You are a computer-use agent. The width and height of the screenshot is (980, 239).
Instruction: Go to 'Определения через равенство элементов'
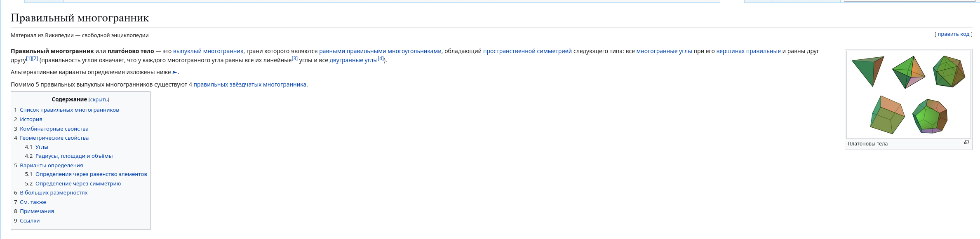[91, 174]
